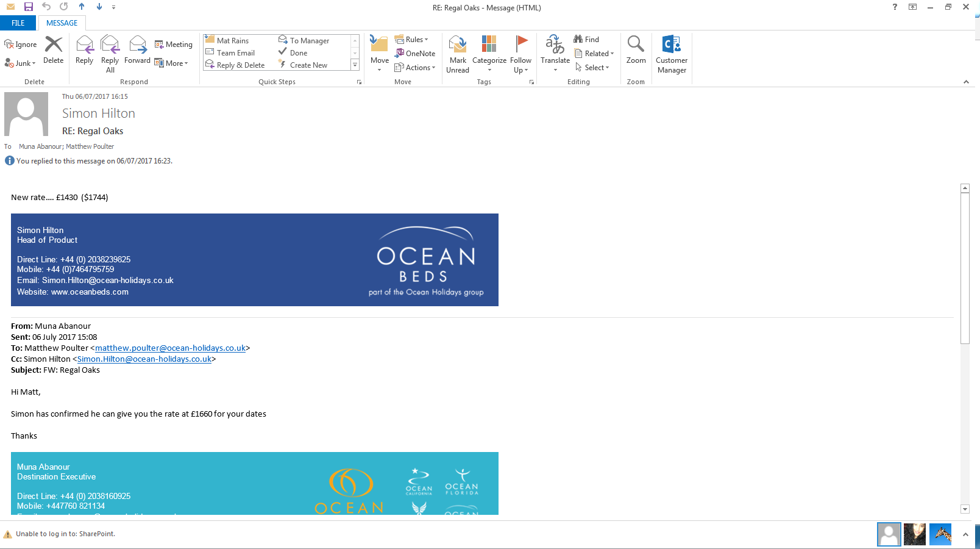Click sender name Simon Hilton
The height and width of the screenshot is (549, 980).
pyautogui.click(x=99, y=113)
